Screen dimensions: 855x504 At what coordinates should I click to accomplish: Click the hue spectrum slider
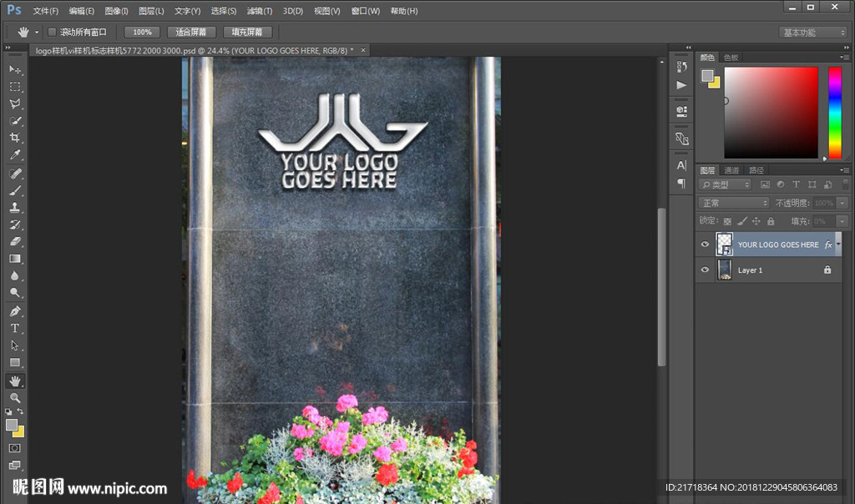[x=835, y=113]
